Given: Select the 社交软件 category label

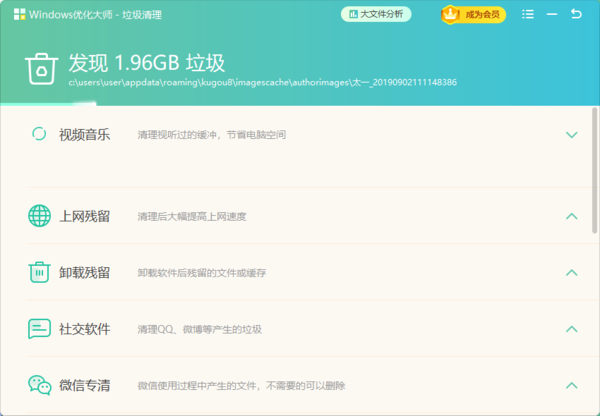Looking at the screenshot, I should 84,329.
